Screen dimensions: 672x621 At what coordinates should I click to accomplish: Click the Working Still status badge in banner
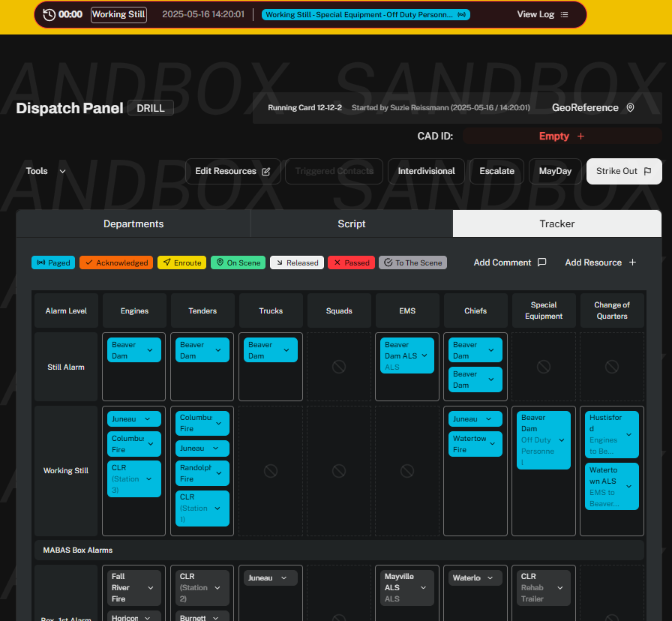coord(118,14)
